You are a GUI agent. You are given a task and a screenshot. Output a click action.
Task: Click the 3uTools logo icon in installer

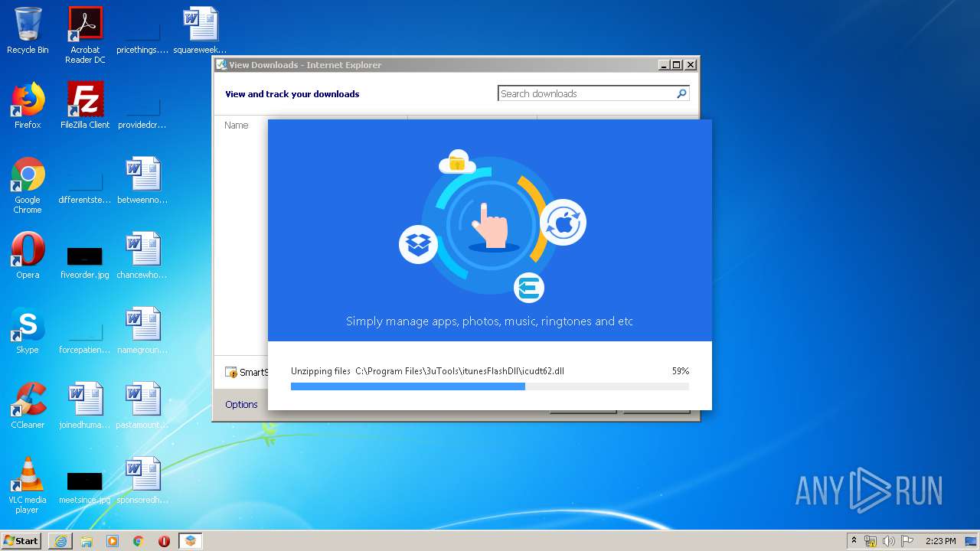pyautogui.click(x=529, y=288)
